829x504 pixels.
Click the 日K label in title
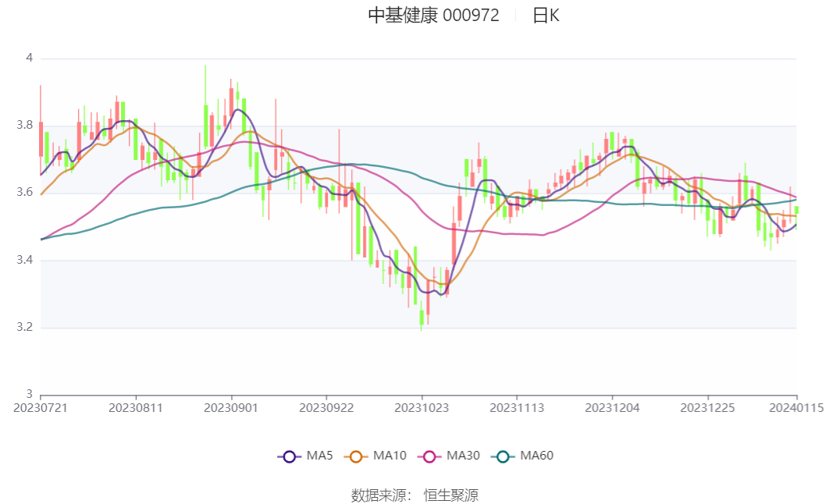546,16
